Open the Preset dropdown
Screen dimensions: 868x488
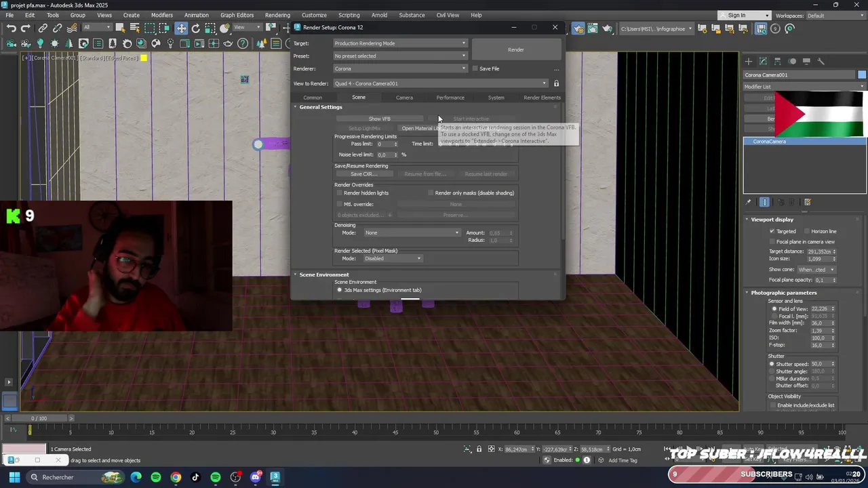tap(400, 56)
